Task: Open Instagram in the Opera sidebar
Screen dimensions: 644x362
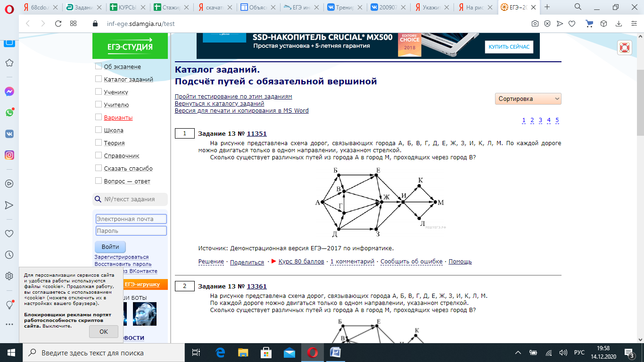Action: click(9, 155)
